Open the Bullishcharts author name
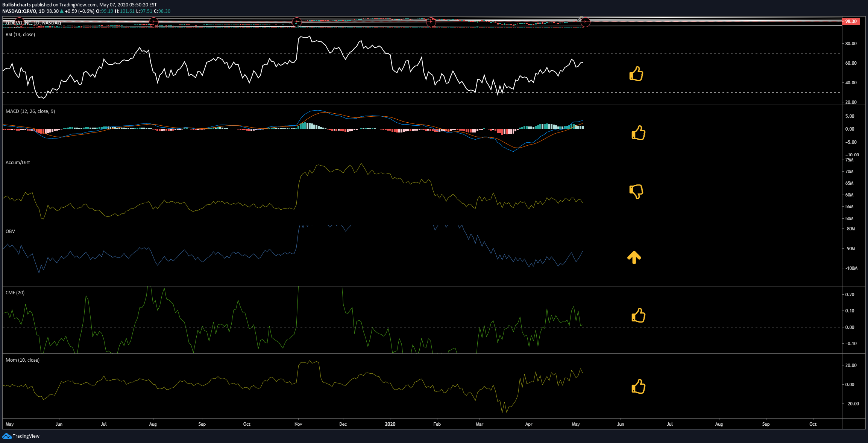Screen dimensions: 868x443 coord(16,5)
